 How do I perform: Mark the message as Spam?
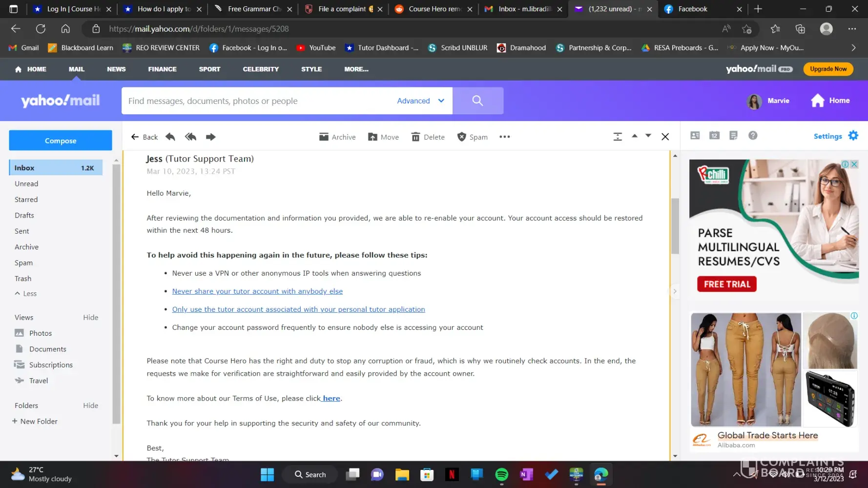click(x=472, y=137)
